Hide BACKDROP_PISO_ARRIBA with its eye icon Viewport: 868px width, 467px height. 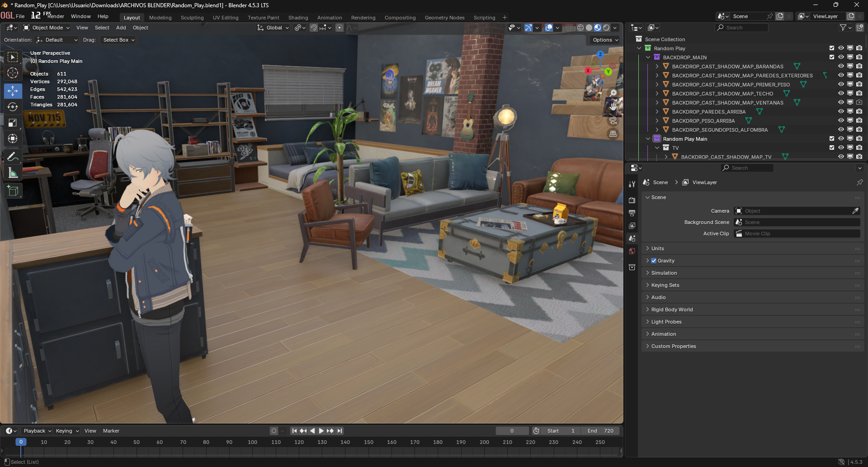point(841,121)
